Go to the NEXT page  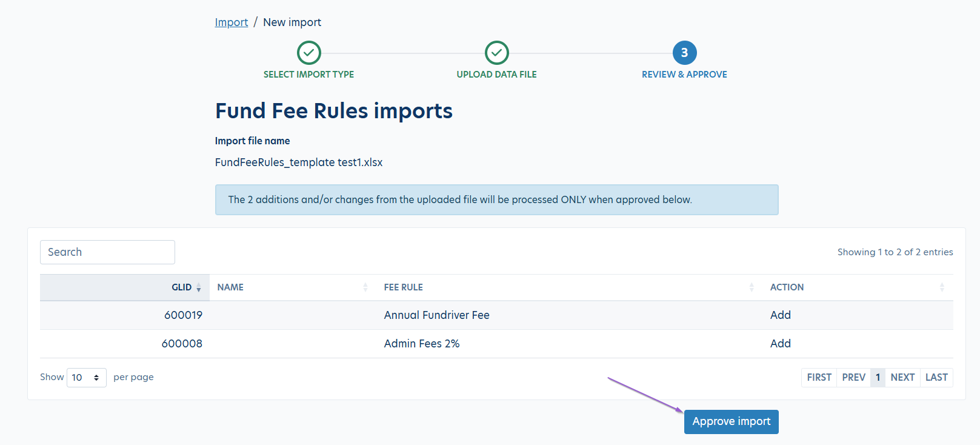point(902,377)
